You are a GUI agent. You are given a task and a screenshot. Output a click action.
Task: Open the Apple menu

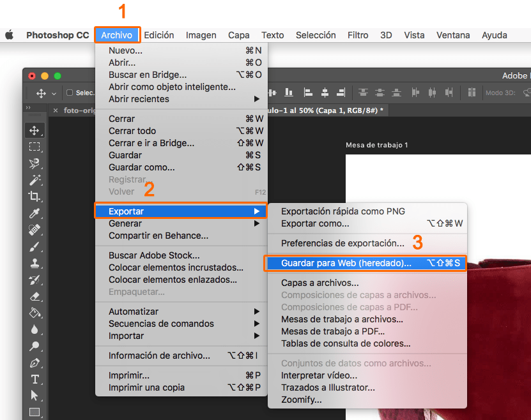tap(10, 35)
